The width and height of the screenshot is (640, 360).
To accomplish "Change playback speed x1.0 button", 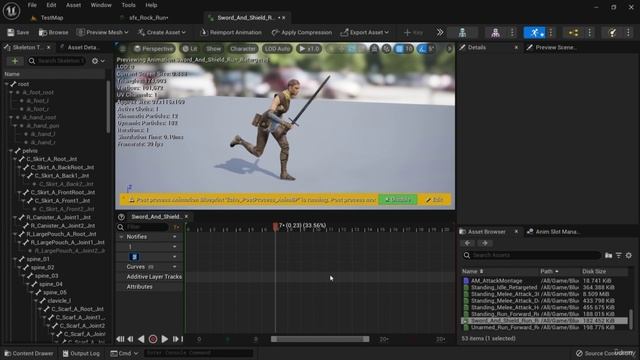I will [309, 49].
